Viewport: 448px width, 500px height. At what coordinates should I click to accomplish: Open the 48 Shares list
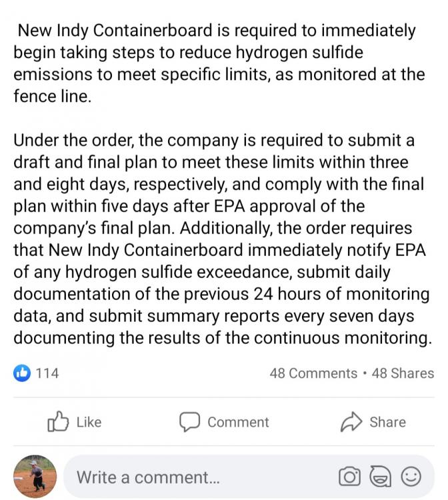pyautogui.click(x=403, y=373)
